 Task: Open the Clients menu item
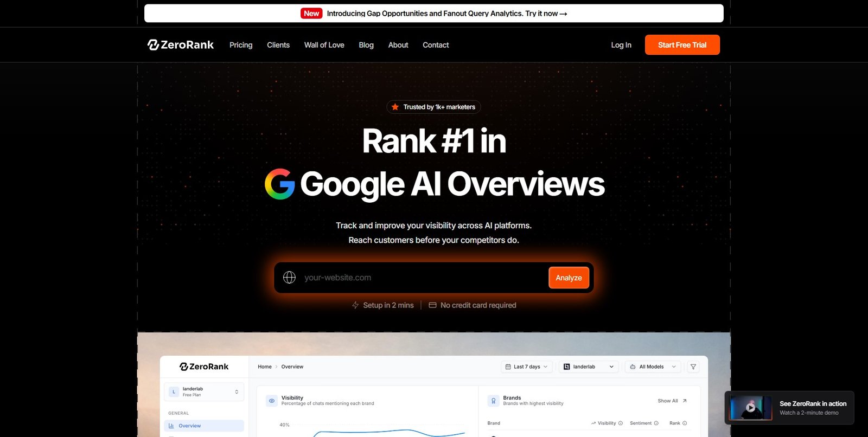pyautogui.click(x=278, y=45)
